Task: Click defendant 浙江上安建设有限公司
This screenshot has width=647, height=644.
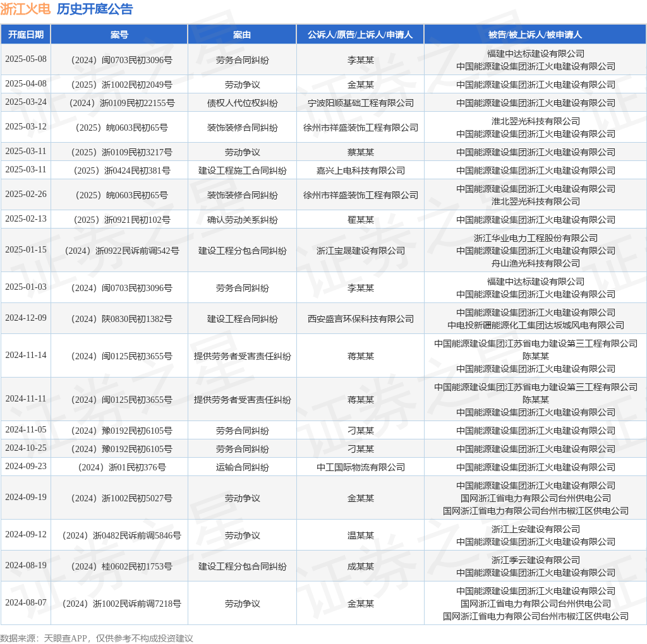Action: coord(536,529)
